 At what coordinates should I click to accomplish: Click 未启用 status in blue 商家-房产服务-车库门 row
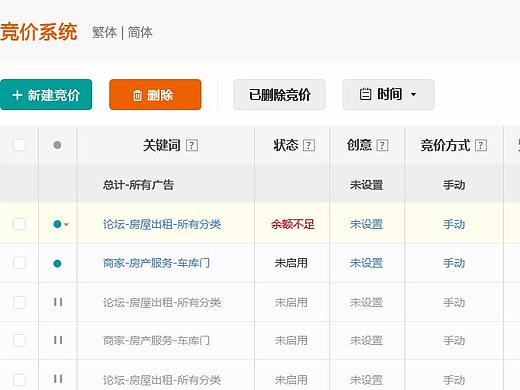tap(291, 263)
